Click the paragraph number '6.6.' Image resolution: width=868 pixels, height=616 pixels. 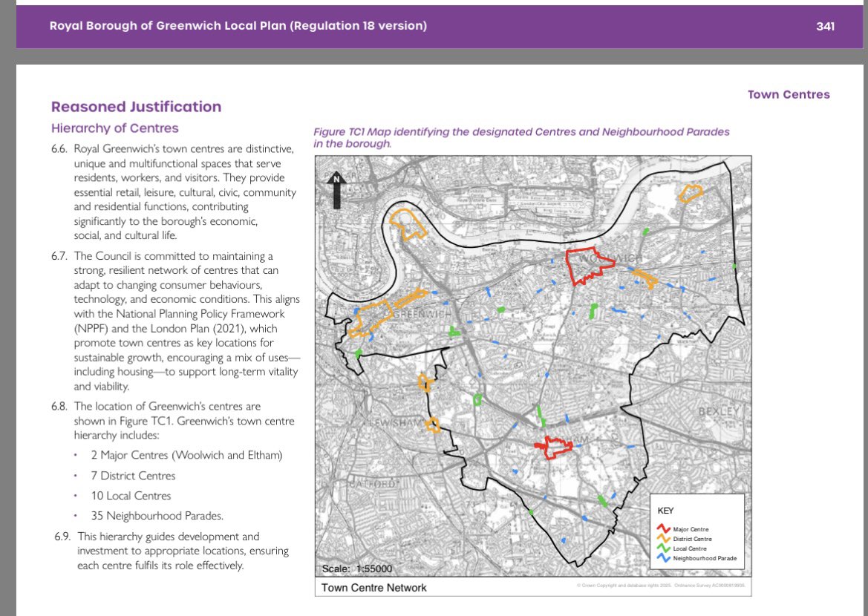59,149
